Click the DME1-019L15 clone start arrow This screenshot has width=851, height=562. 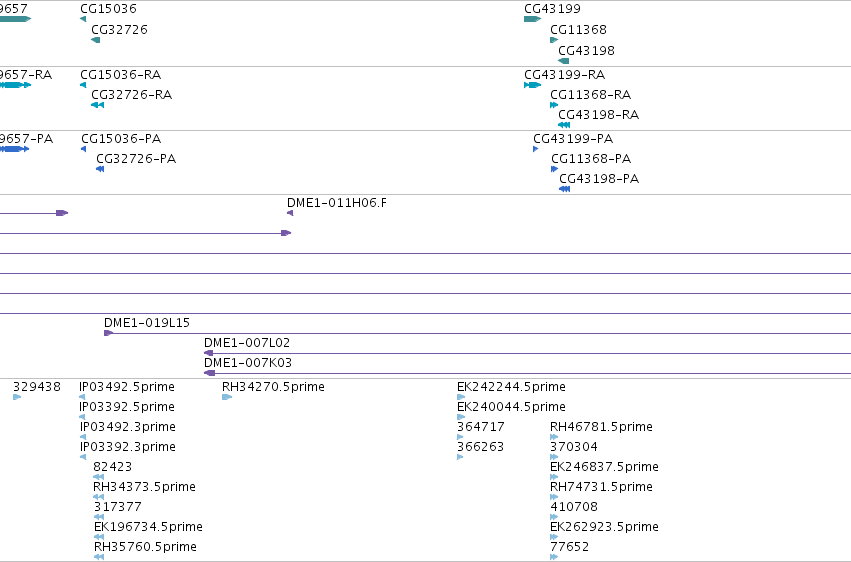(x=109, y=333)
